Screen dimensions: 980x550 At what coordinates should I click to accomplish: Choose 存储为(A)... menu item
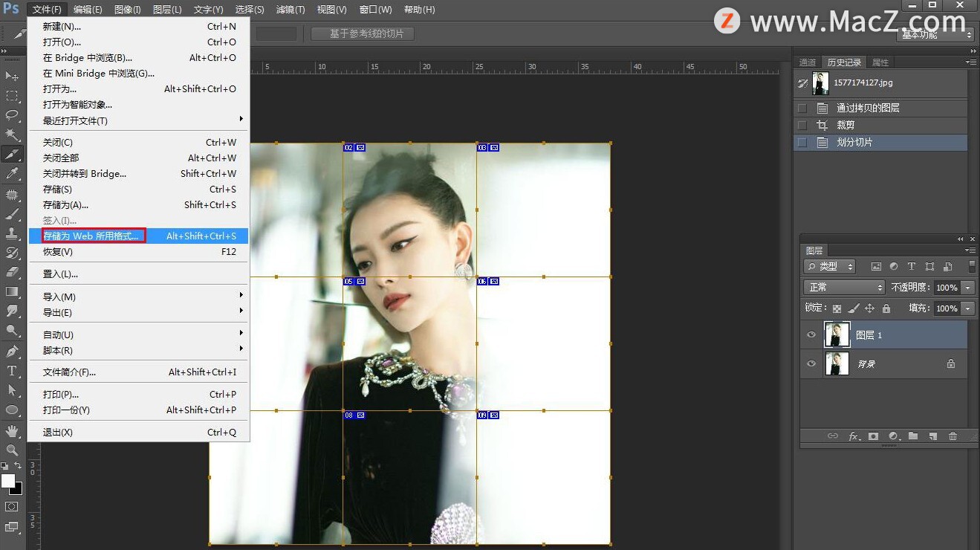[x=138, y=204]
